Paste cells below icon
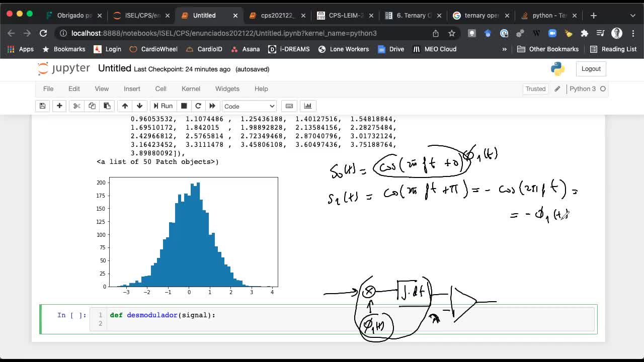The width and height of the screenshot is (644, 362). point(107,106)
